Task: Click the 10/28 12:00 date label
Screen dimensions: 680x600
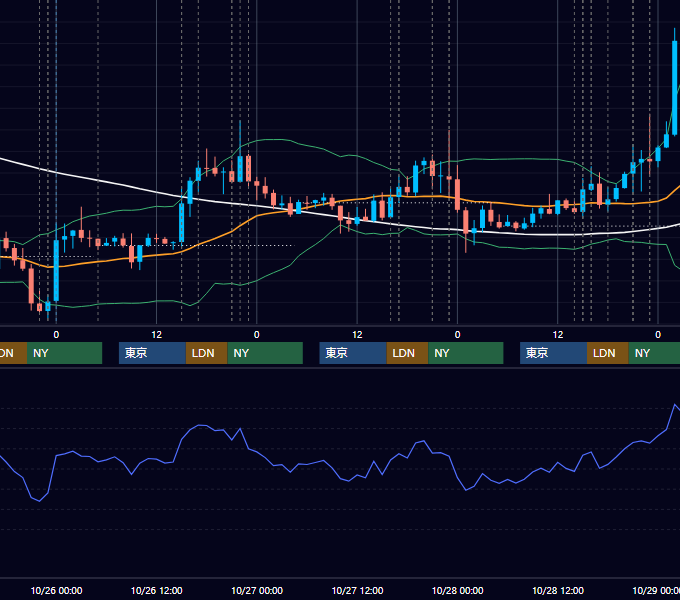Action: point(558,590)
